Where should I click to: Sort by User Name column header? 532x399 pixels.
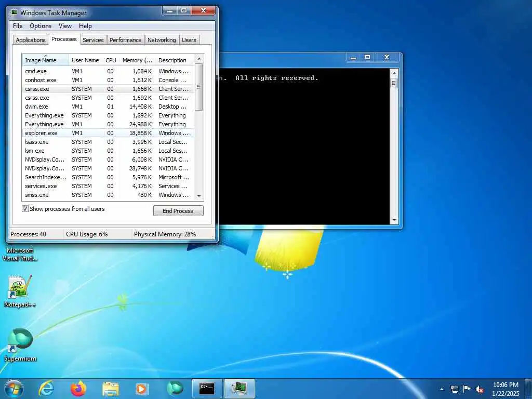tap(86, 60)
